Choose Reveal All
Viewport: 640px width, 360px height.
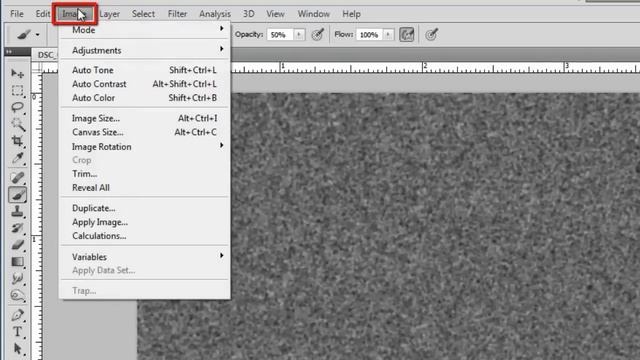pos(145,188)
